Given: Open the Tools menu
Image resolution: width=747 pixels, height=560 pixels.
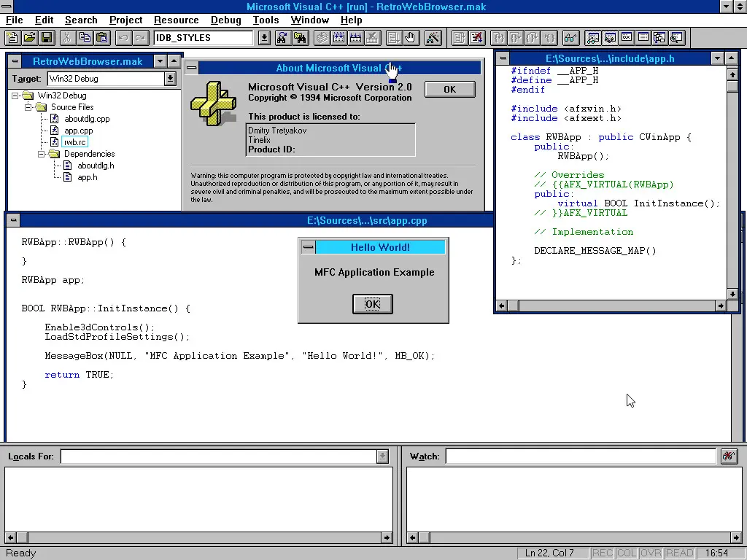Looking at the screenshot, I should [x=266, y=20].
